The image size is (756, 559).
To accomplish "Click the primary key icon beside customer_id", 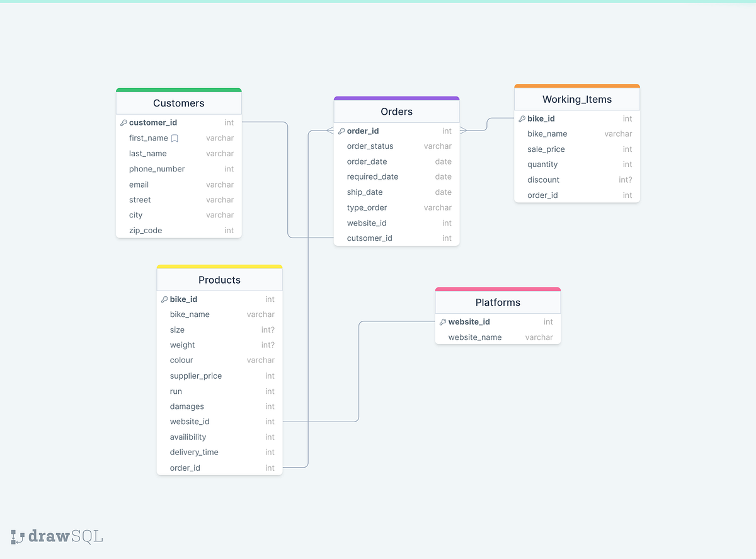I will 125,122.
